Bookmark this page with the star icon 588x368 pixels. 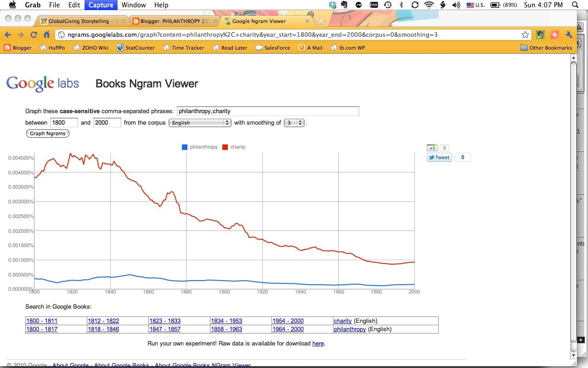pos(525,35)
